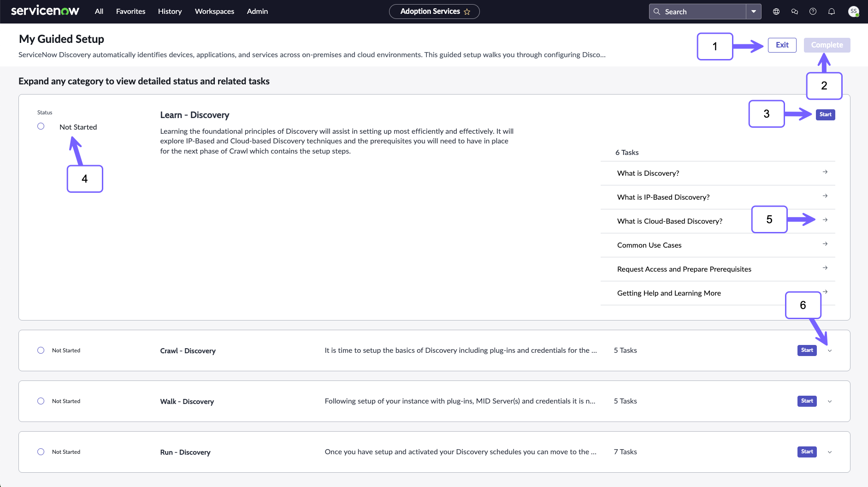Open the help question mark icon
Screen dimensions: 868x487
pos(813,12)
